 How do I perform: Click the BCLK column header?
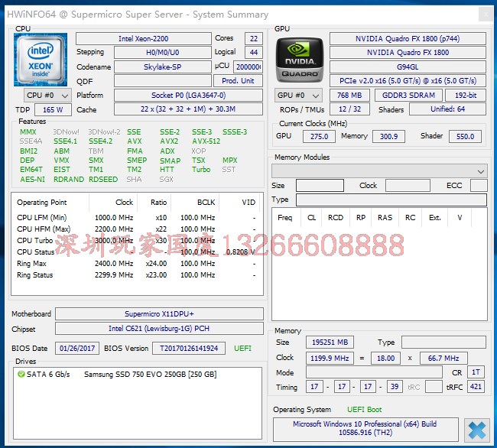[x=195, y=203]
